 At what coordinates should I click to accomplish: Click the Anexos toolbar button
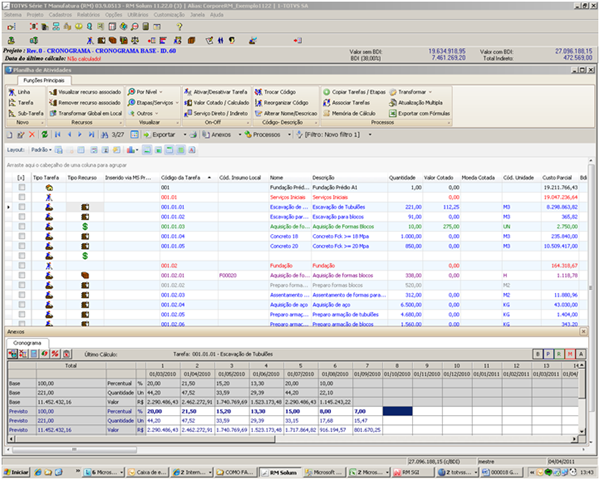(221, 133)
